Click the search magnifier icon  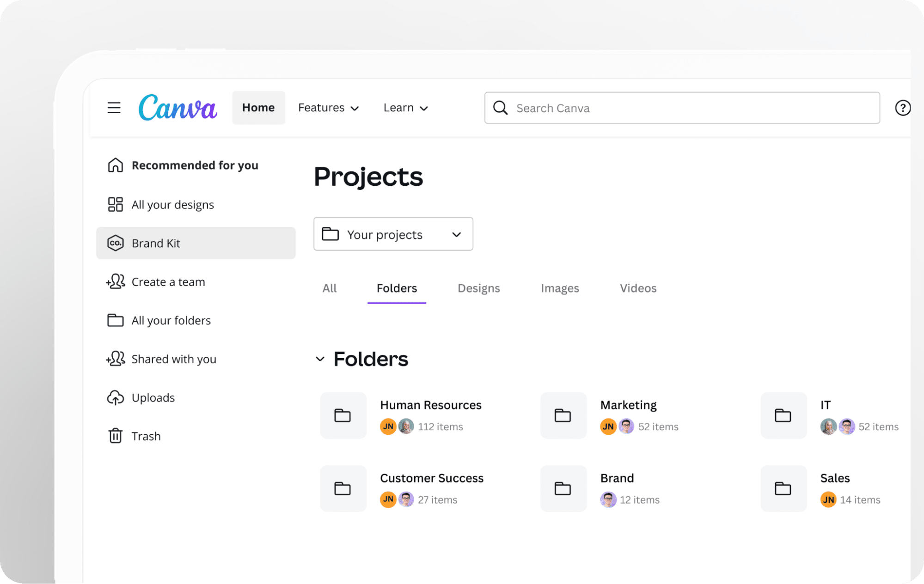500,108
